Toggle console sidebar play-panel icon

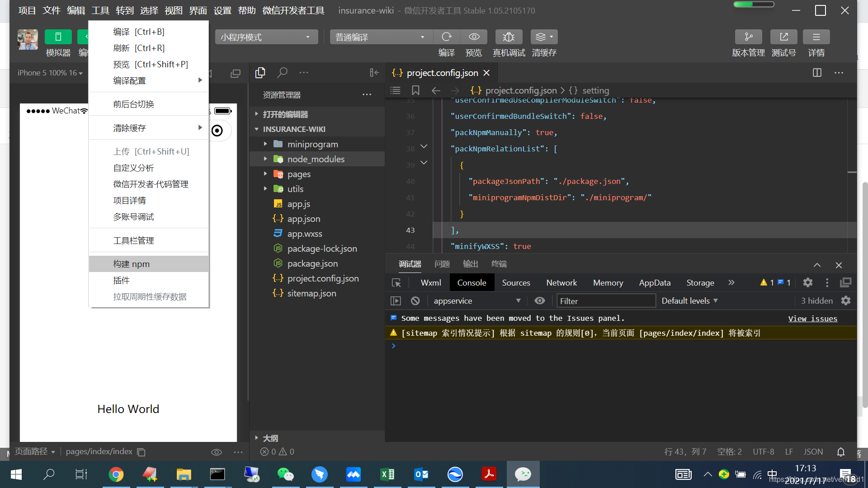coord(396,301)
